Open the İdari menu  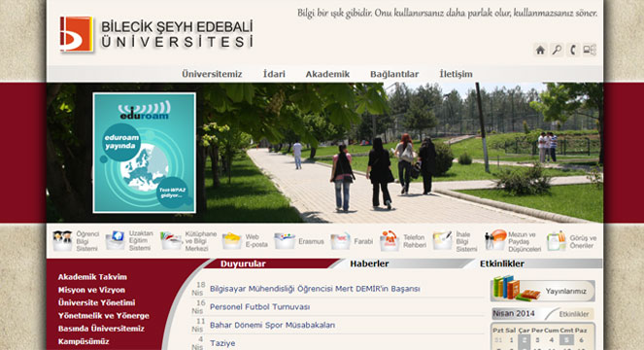point(274,74)
